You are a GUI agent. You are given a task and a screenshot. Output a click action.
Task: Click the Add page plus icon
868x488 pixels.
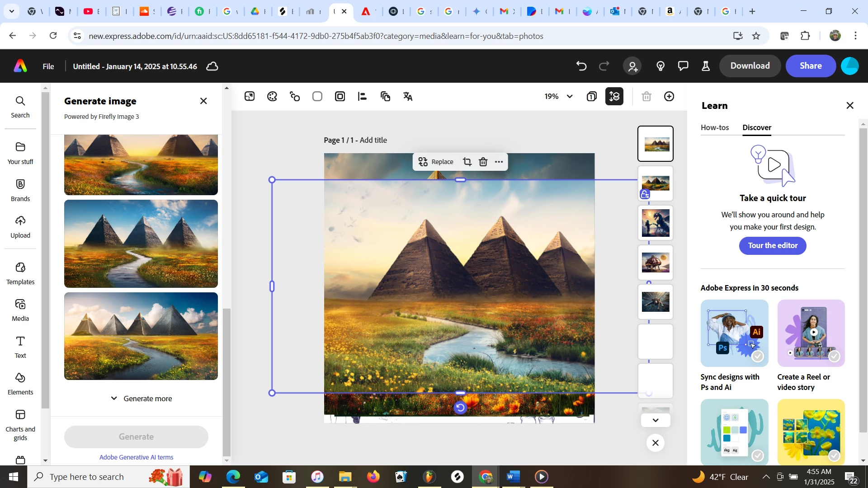(x=669, y=96)
